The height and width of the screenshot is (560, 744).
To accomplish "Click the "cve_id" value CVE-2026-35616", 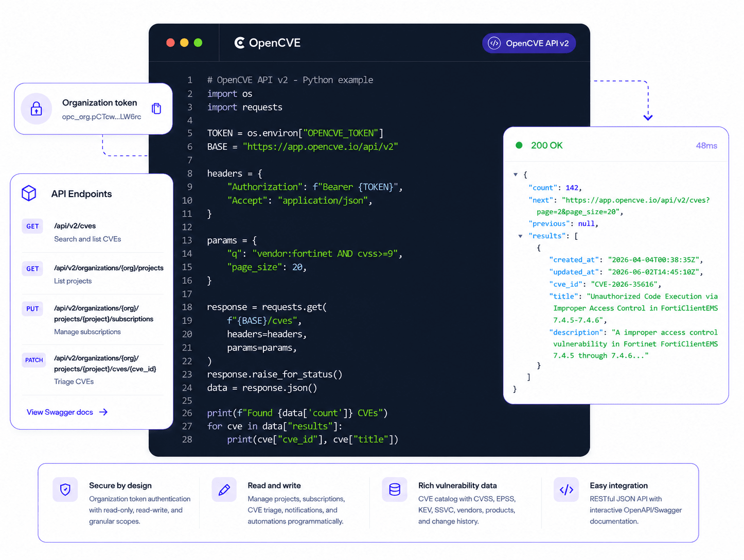I will click(624, 284).
